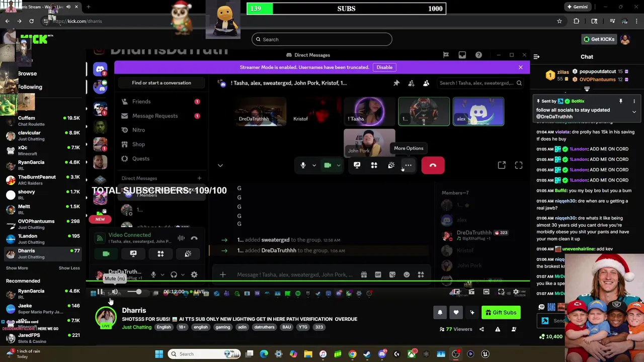Open Kick player settings gear
The image size is (644, 362).
tap(516, 292)
